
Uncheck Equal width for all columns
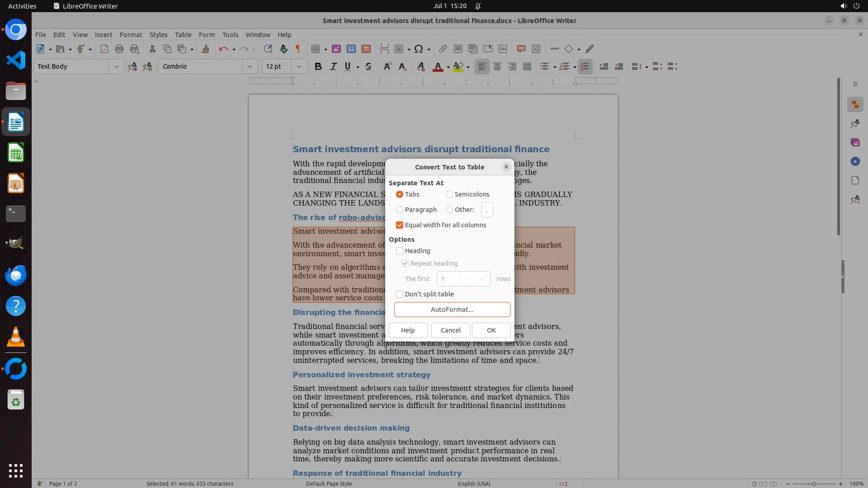[x=400, y=225]
